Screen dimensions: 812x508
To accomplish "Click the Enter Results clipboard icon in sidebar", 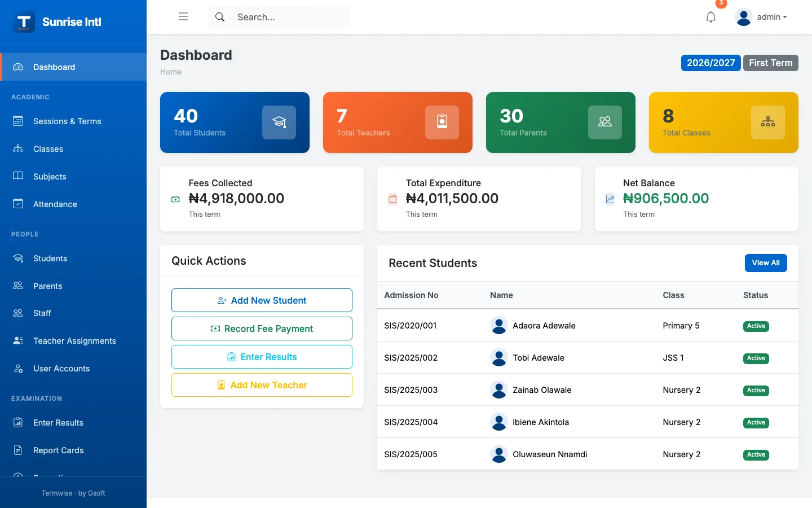I will tap(18, 422).
